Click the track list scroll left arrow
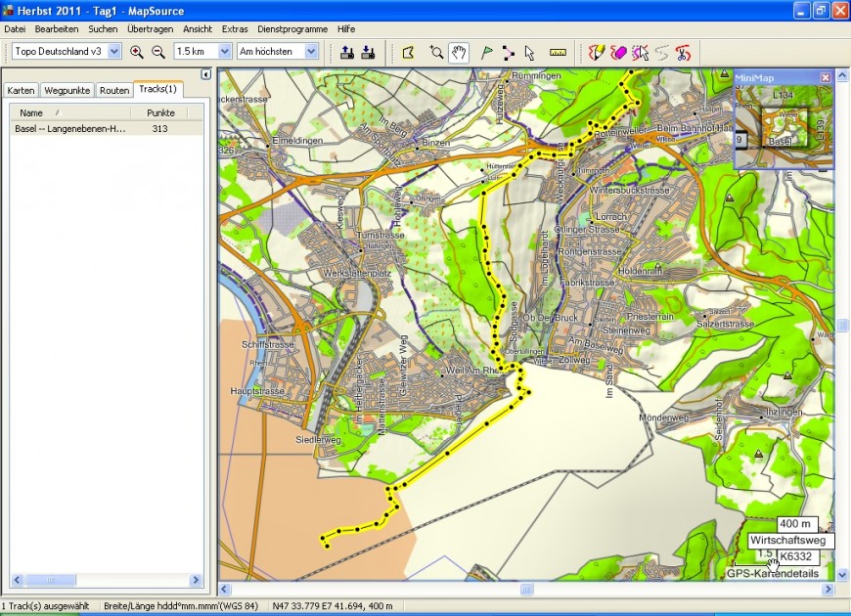Image resolution: width=851 pixels, height=616 pixels. (18, 580)
